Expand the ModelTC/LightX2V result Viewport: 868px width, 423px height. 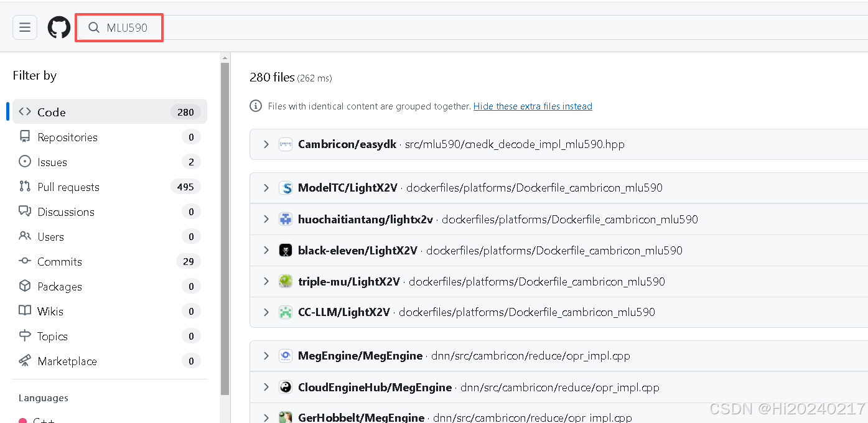coord(266,188)
